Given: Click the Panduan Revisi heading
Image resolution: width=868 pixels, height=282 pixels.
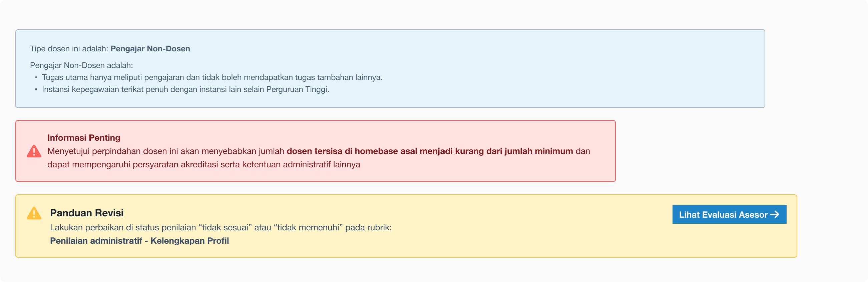Looking at the screenshot, I should pos(87,213).
